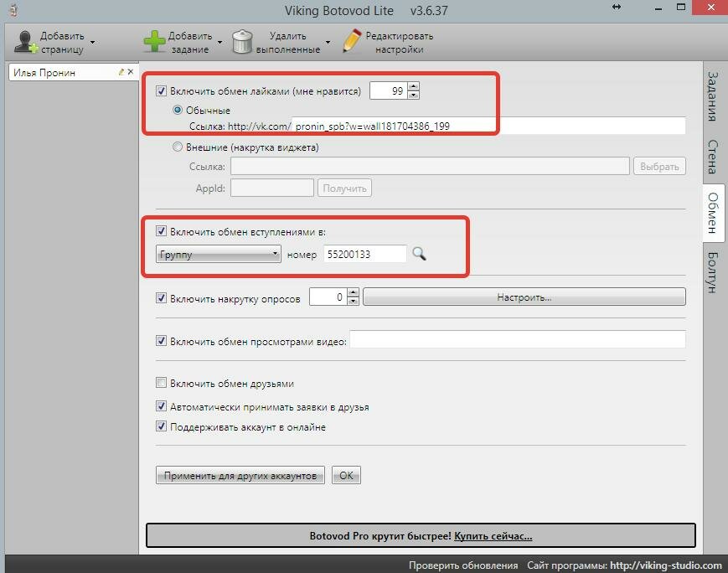Image resolution: width=728 pixels, height=573 pixels.
Task: Click the OK button
Action: pyautogui.click(x=346, y=476)
